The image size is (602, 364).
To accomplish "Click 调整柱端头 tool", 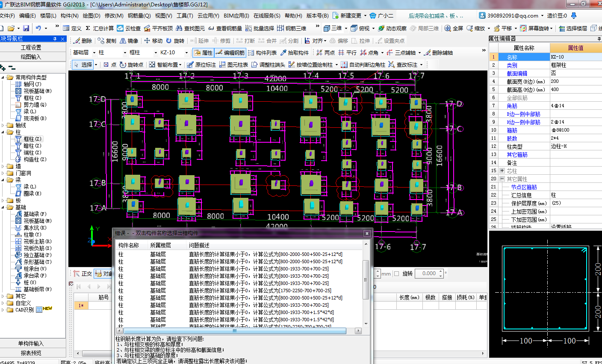I will [268, 65].
